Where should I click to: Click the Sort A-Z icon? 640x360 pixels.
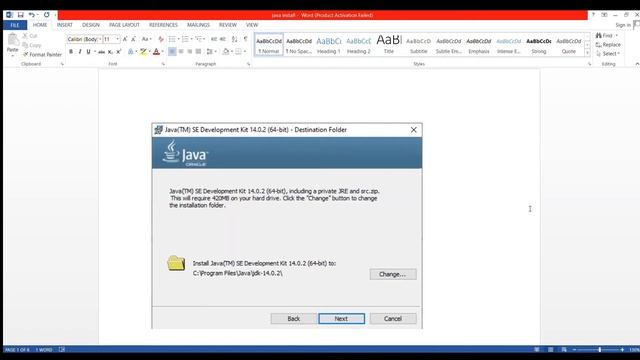pos(234,39)
